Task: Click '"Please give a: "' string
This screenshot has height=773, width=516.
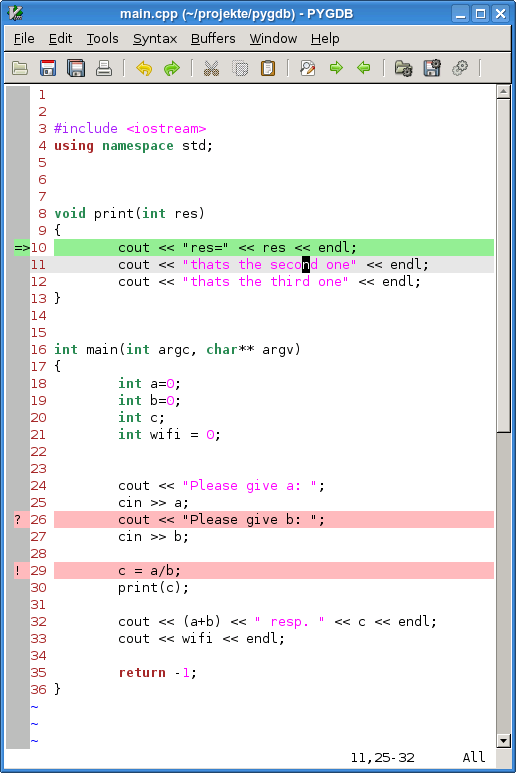Action: pyautogui.click(x=249, y=486)
